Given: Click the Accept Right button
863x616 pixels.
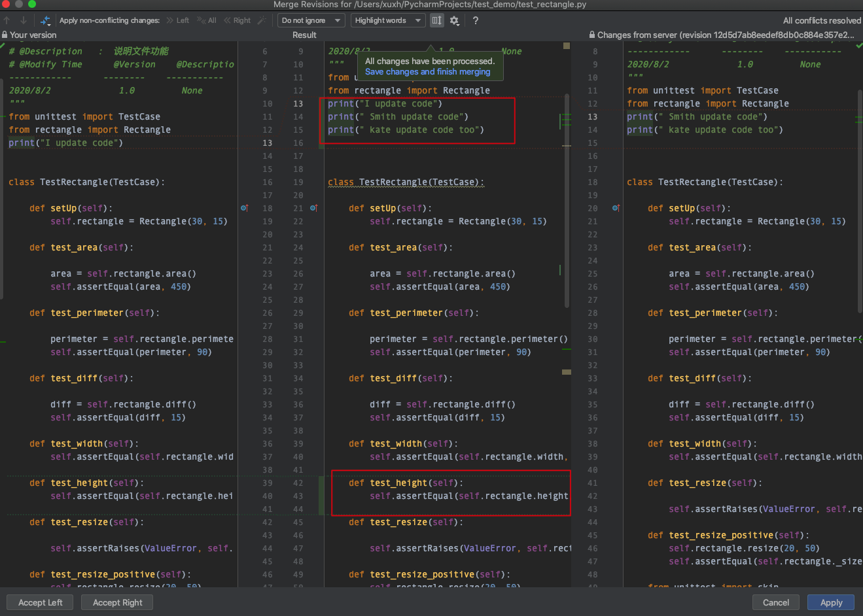Looking at the screenshot, I should tap(118, 602).
